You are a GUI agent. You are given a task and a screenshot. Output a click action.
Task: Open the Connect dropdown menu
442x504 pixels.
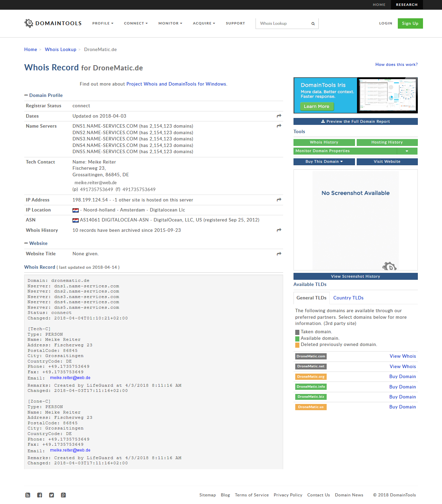pos(136,23)
